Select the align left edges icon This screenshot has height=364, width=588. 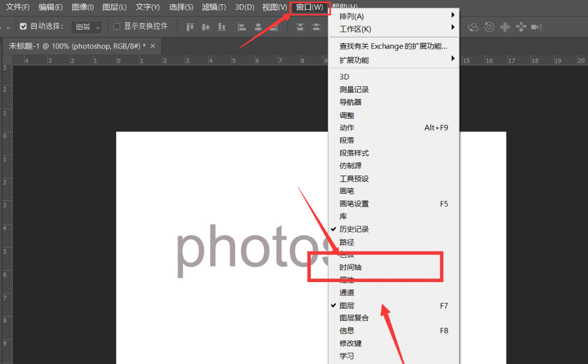tap(243, 27)
